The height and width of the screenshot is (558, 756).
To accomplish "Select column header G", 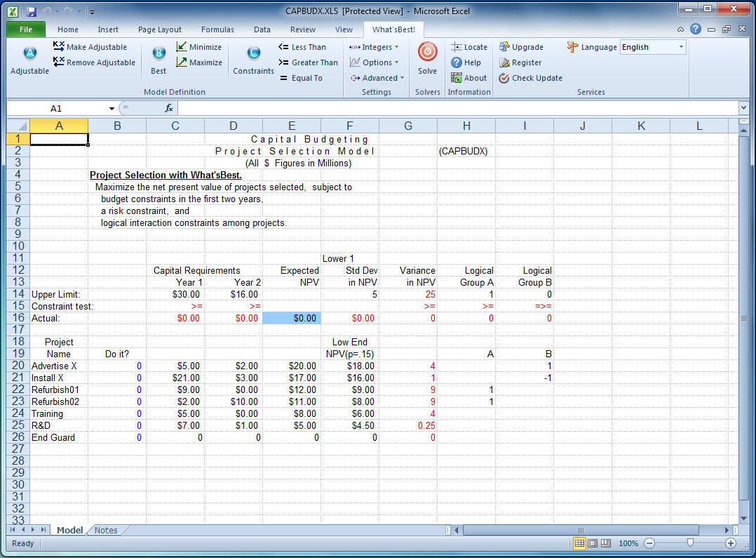I will (408, 126).
